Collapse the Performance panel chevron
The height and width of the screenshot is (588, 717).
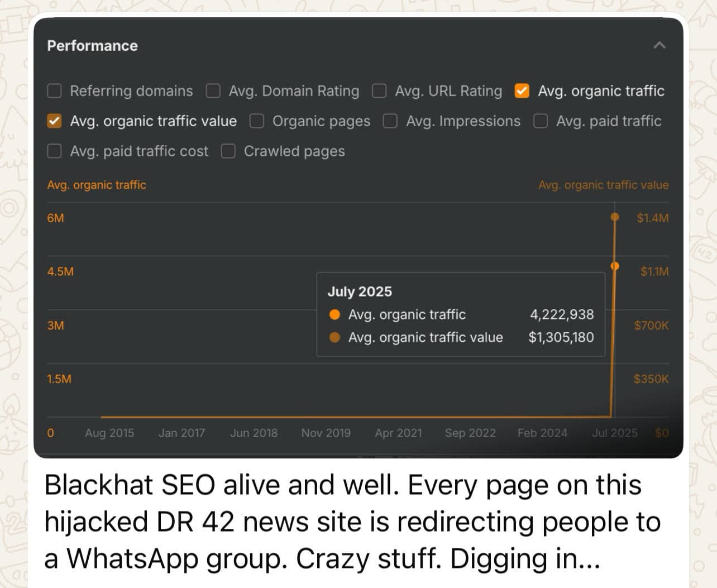pos(659,45)
